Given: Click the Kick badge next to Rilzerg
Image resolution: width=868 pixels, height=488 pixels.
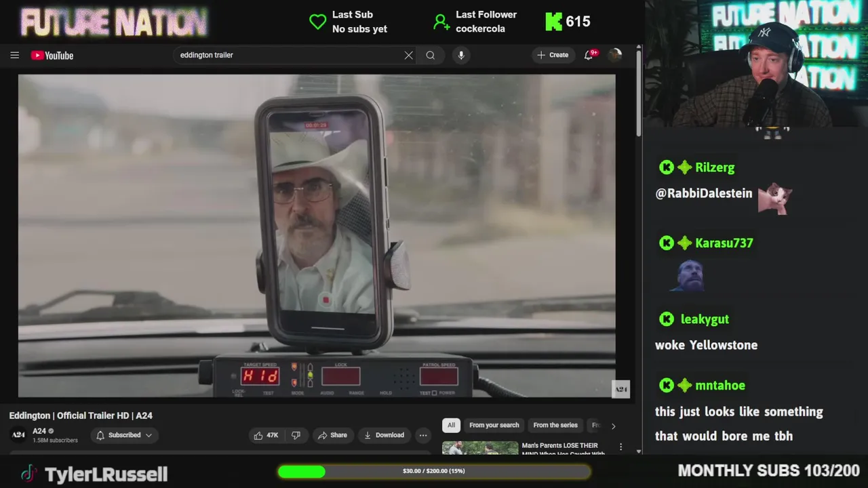Looking at the screenshot, I should [x=667, y=167].
